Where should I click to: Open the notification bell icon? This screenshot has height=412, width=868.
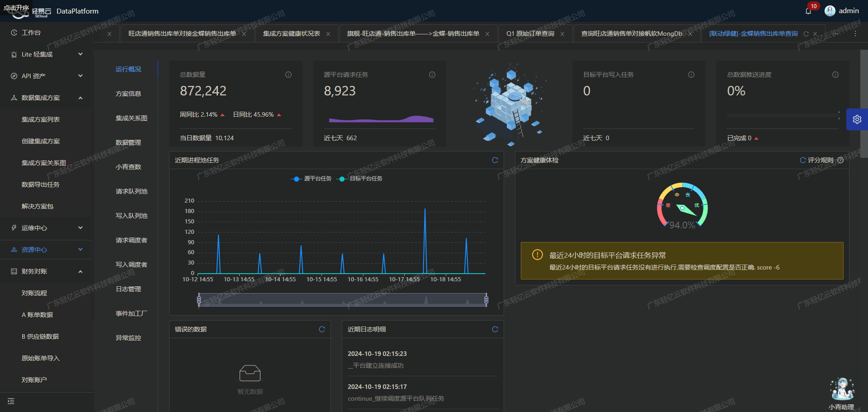click(808, 11)
